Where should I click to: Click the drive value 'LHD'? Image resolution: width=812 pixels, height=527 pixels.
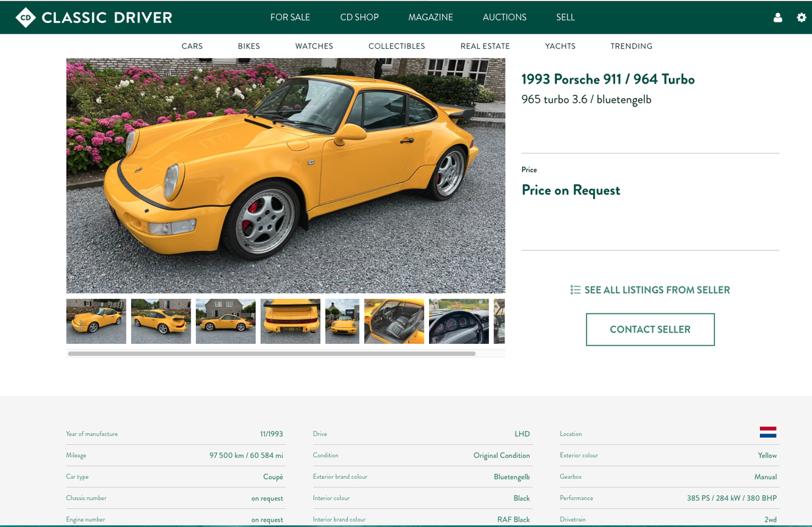pos(522,434)
